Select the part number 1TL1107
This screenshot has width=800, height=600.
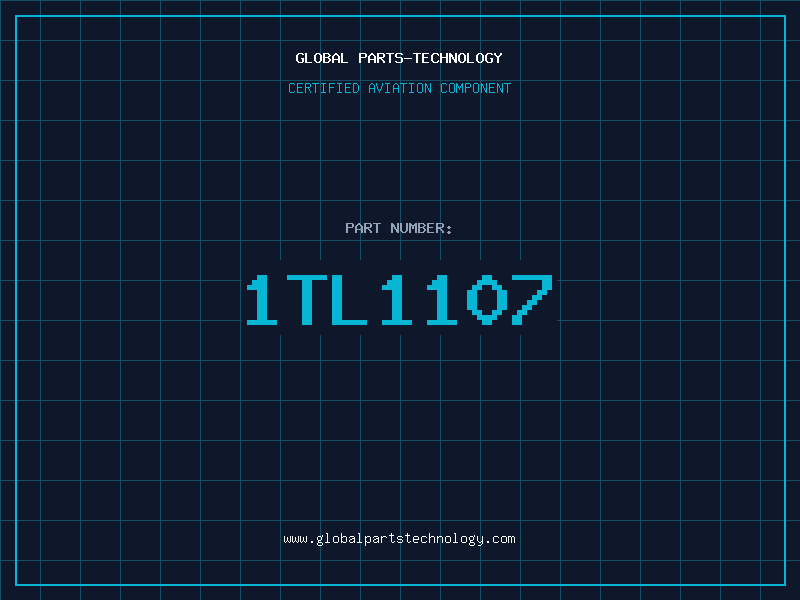(x=399, y=300)
